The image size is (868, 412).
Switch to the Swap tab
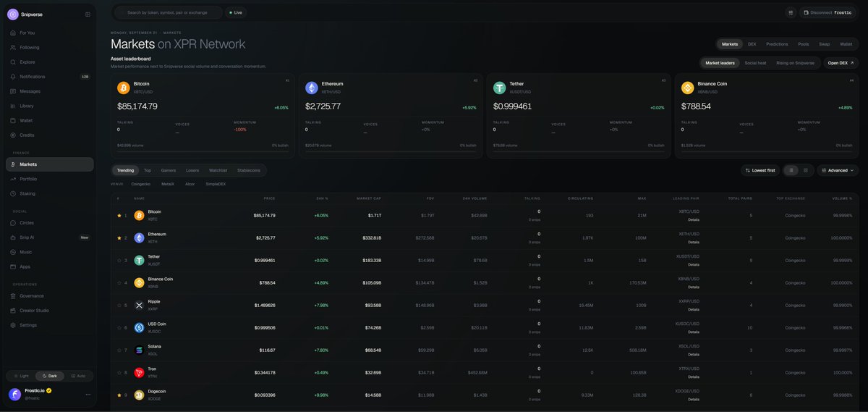(825, 44)
